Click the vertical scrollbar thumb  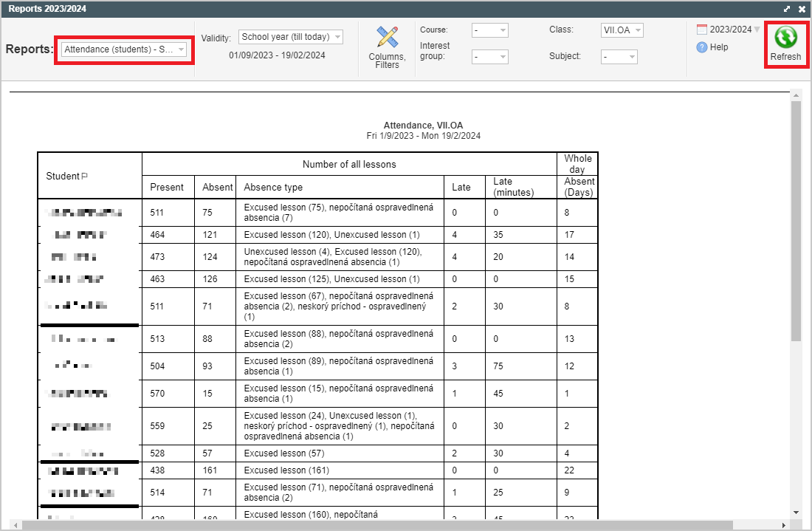[796, 222]
